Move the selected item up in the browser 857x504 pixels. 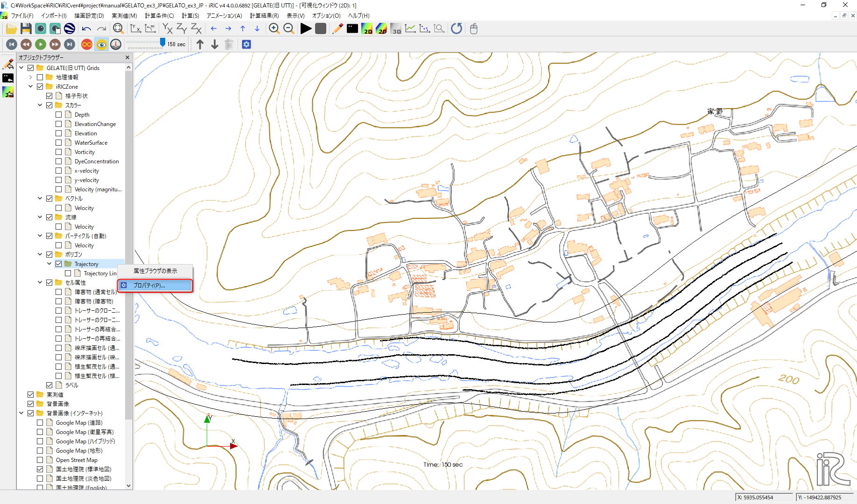click(200, 44)
